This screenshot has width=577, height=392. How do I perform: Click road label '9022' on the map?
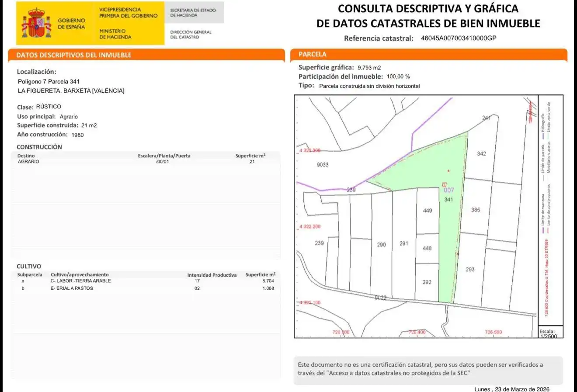(381, 298)
